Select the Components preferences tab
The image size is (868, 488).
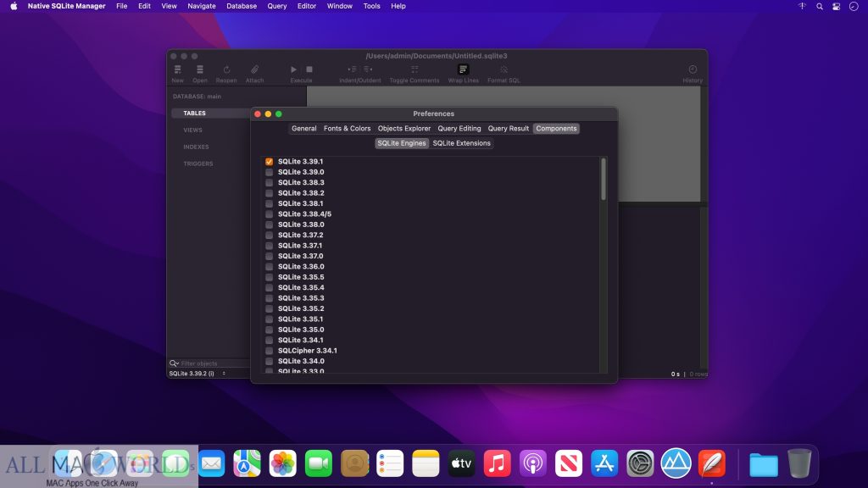point(556,129)
